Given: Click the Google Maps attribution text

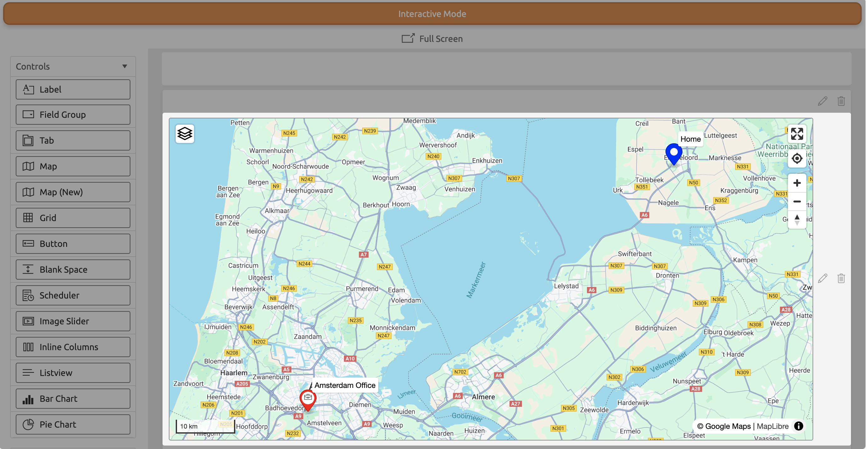Looking at the screenshot, I should click(x=724, y=426).
